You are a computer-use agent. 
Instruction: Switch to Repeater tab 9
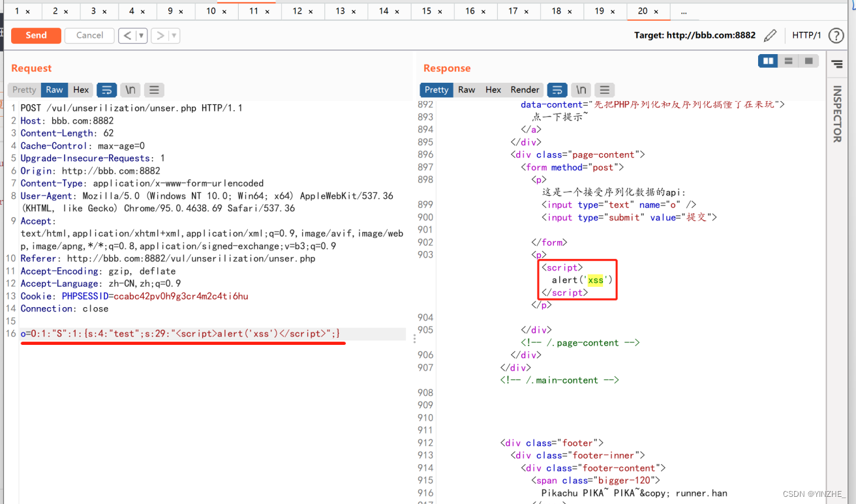pyautogui.click(x=171, y=11)
